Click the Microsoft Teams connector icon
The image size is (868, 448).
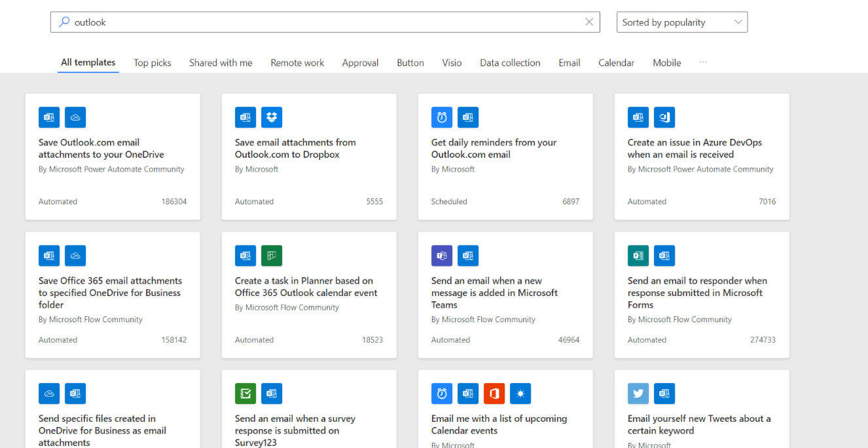coord(441,255)
